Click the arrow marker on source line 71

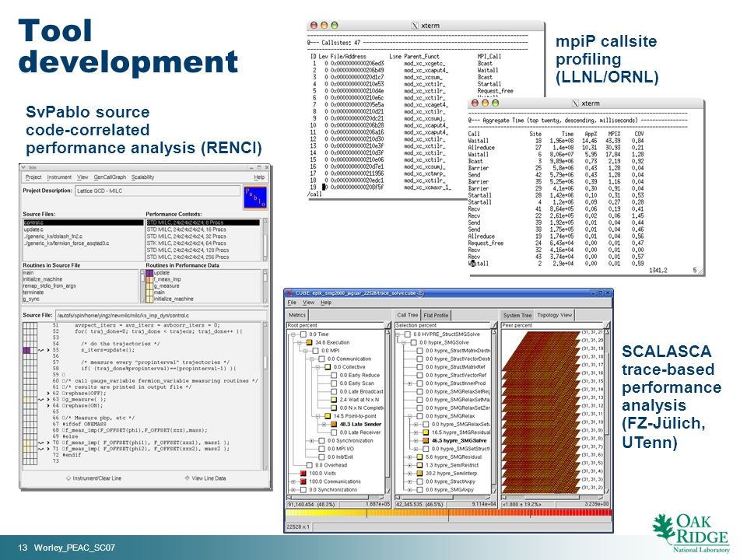pos(48,449)
